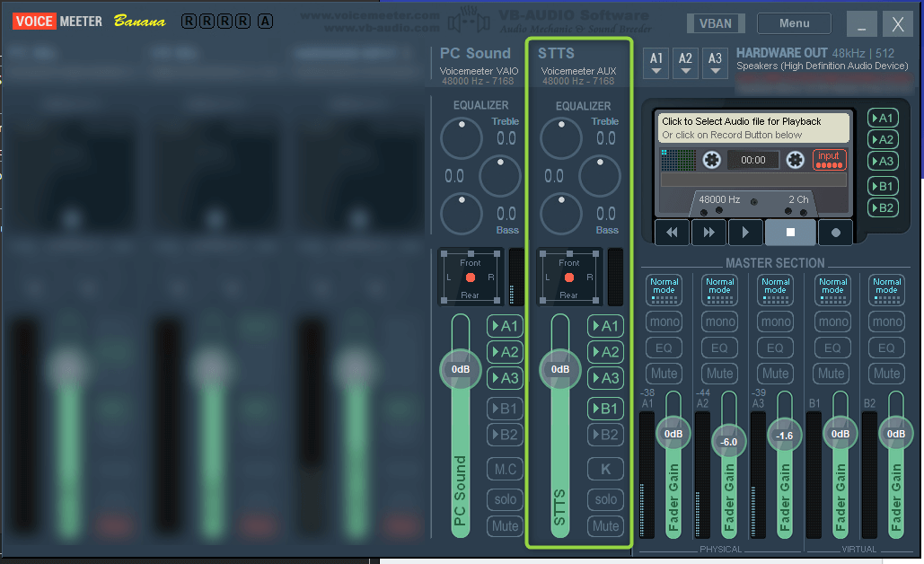
Task: Route recorder to A3 bus
Action: [x=883, y=162]
